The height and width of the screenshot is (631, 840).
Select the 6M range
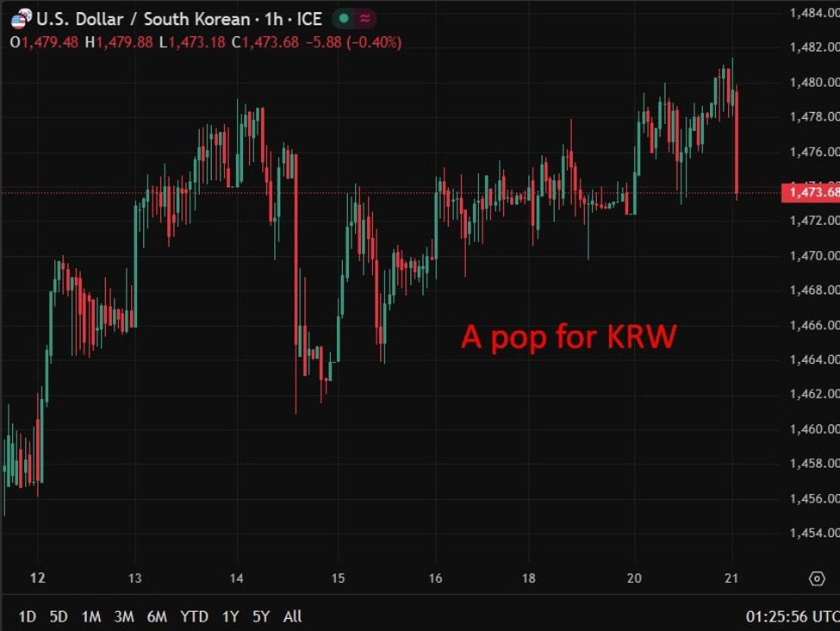coord(158,617)
